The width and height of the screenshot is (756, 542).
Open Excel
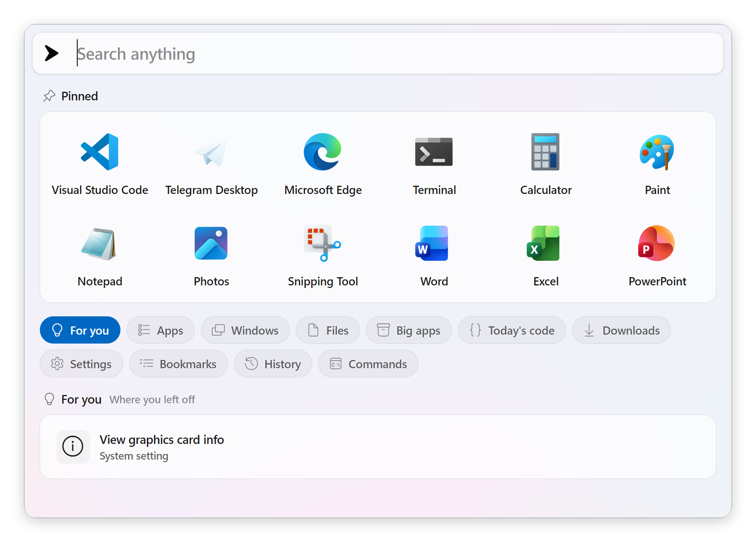[546, 255]
